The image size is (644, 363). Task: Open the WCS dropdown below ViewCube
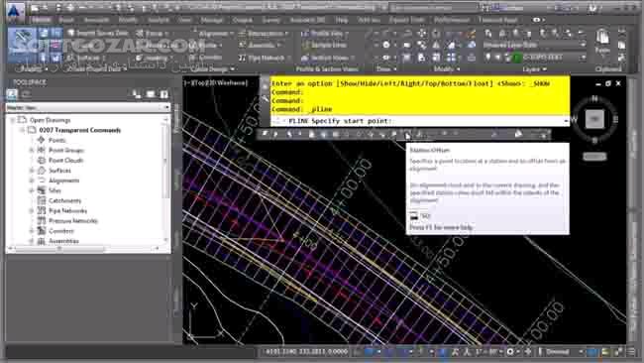pos(594,157)
